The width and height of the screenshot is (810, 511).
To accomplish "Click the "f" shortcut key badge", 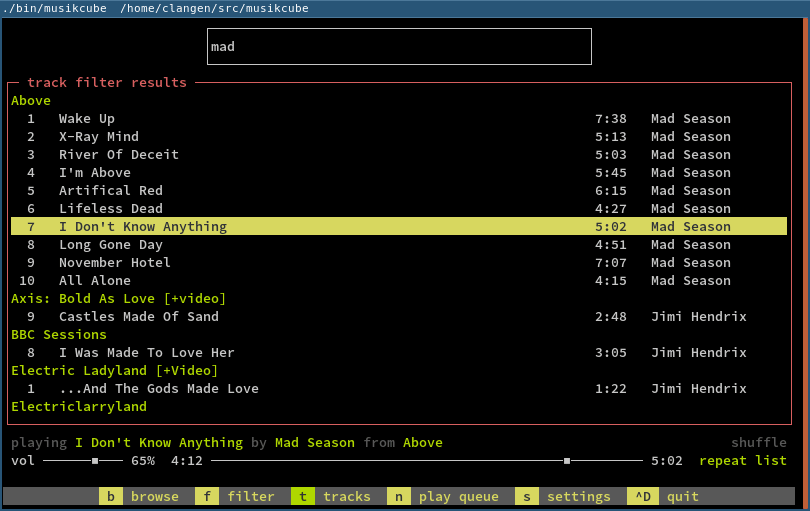I will coord(207,497).
